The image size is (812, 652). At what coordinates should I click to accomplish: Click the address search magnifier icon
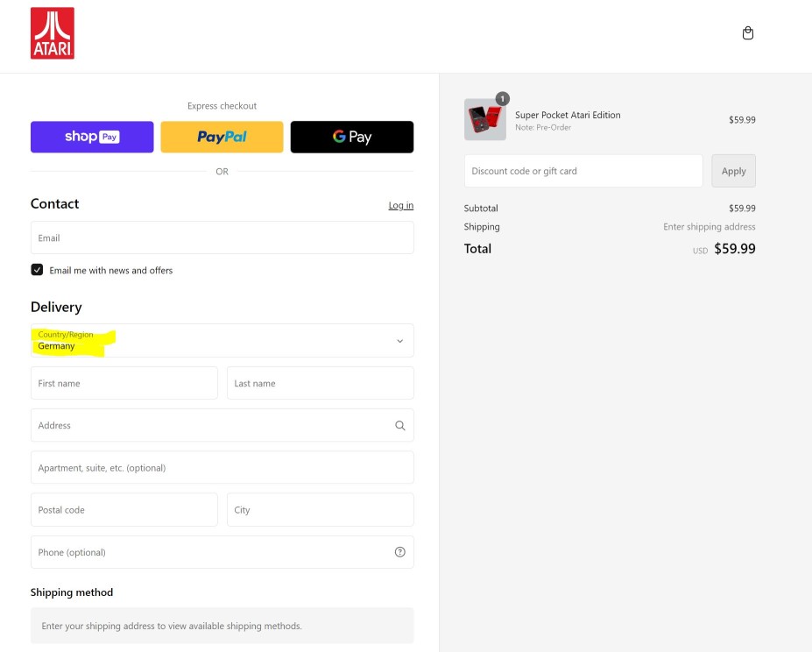click(399, 426)
